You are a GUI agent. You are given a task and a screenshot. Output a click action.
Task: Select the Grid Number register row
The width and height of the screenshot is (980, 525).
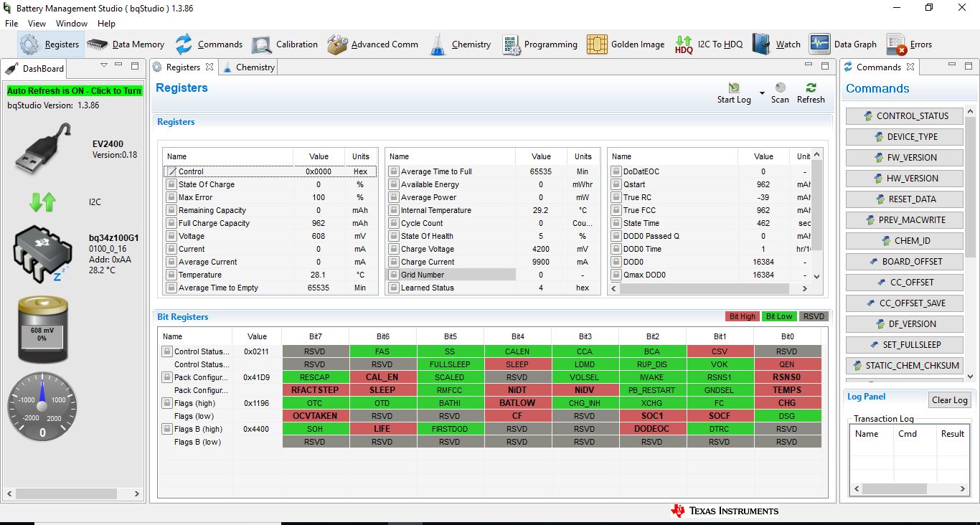[x=492, y=275]
